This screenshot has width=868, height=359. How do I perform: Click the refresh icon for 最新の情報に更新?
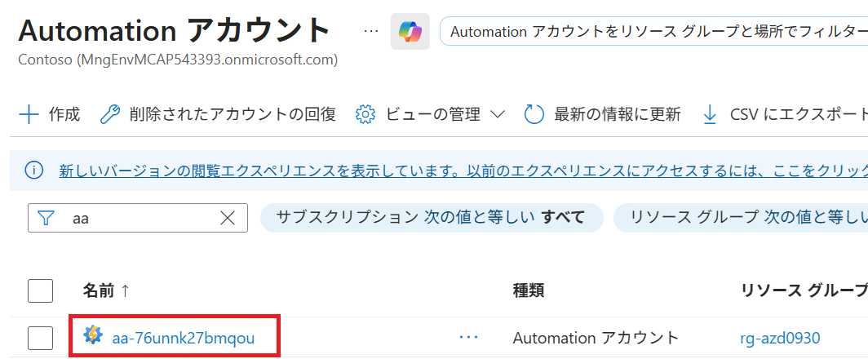point(534,115)
